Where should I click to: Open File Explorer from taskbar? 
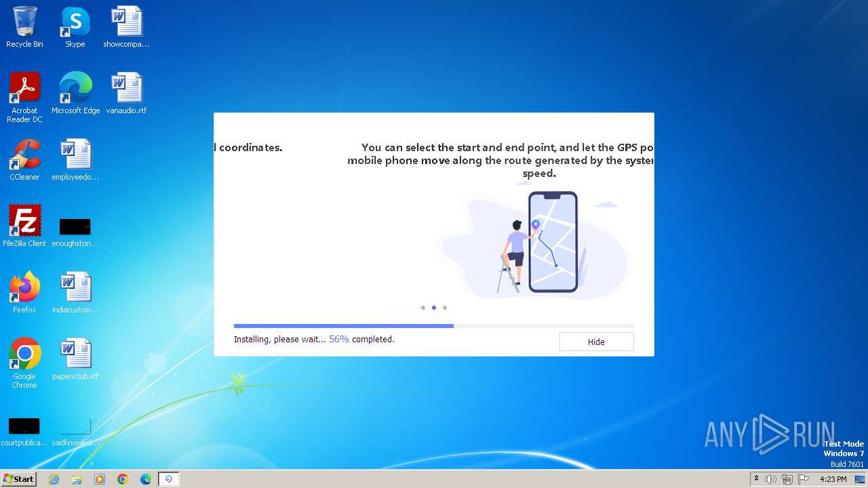pos(77,479)
